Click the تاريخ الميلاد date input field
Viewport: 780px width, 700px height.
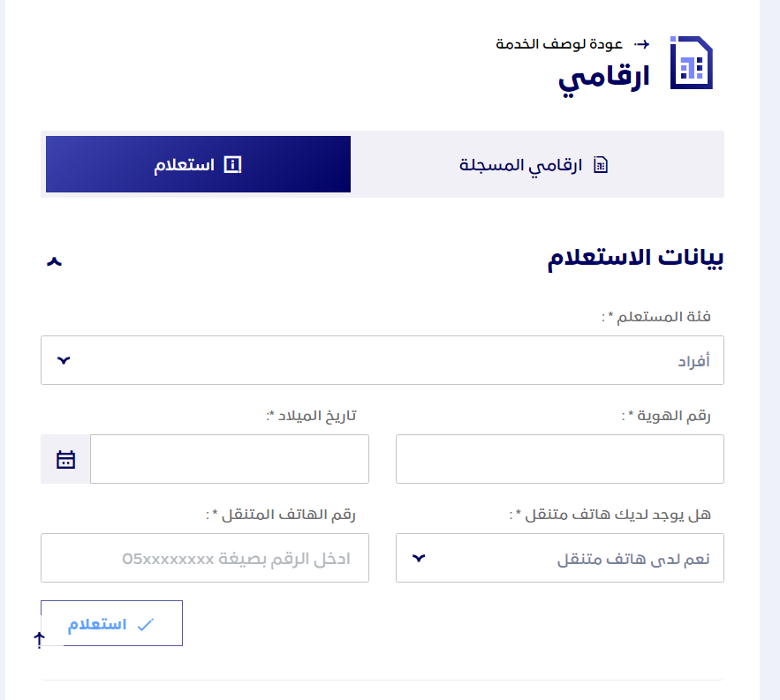[230, 459]
